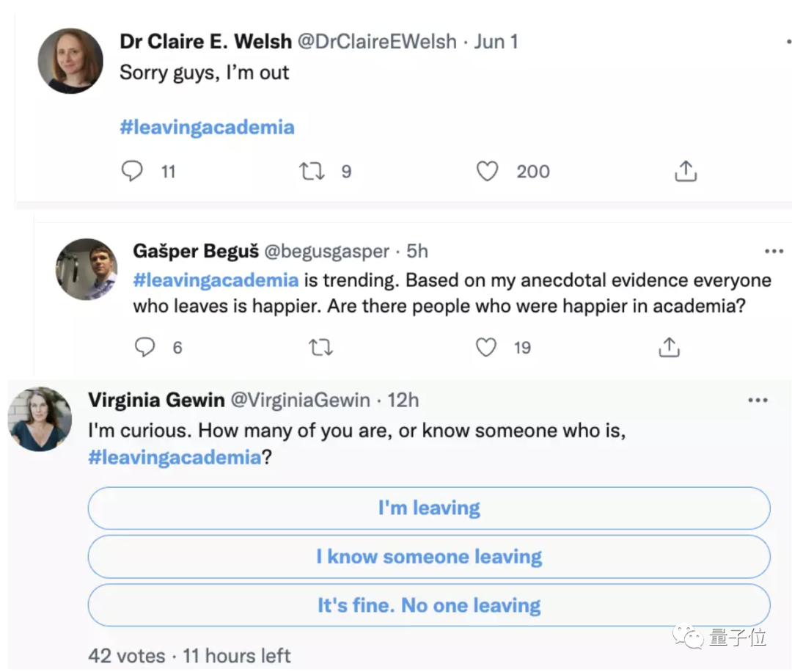Vote "I'm leaving" in the poll
The height and width of the screenshot is (672, 792).
(429, 508)
